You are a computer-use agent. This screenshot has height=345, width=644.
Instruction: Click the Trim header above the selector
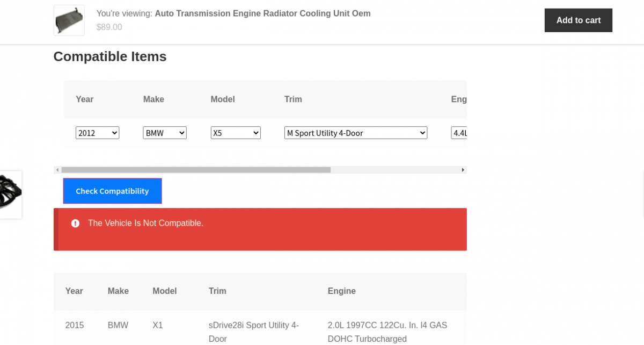tap(293, 99)
